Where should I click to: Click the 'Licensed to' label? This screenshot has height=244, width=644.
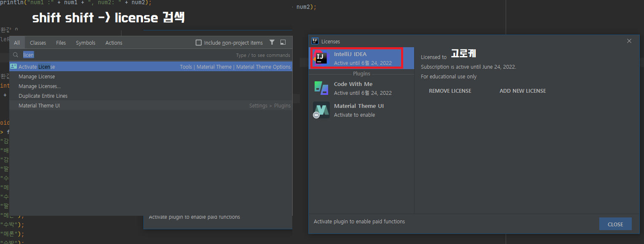tap(434, 57)
